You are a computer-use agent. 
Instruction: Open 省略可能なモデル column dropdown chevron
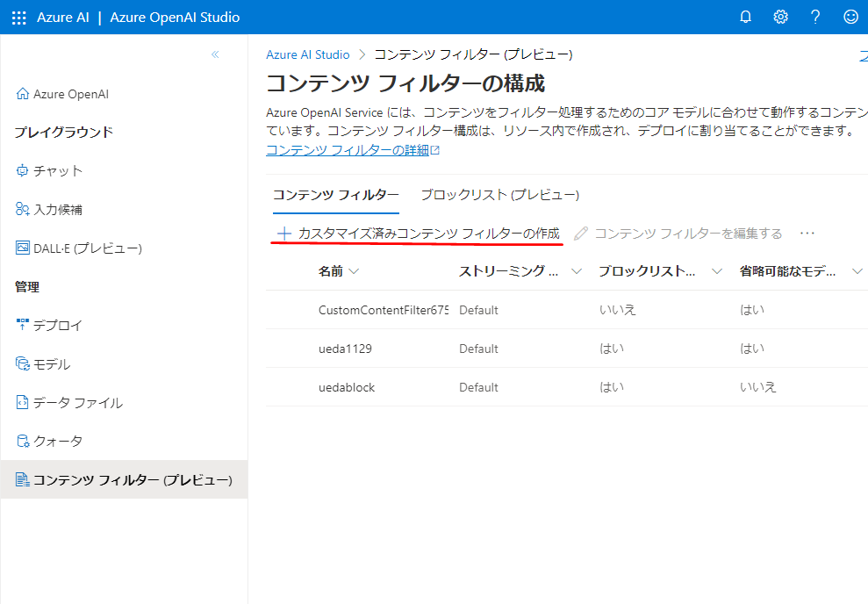click(857, 271)
